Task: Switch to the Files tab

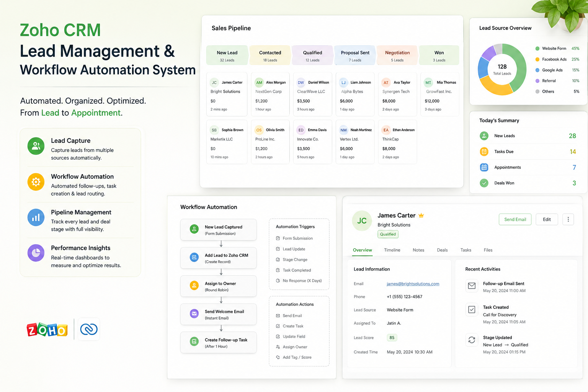Action: [488, 250]
